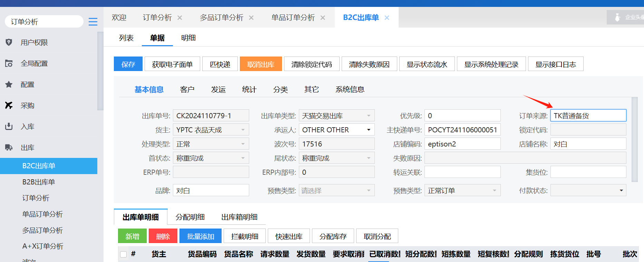644x262 pixels.
Task: Click the orange 取消出库 button
Action: click(x=261, y=64)
